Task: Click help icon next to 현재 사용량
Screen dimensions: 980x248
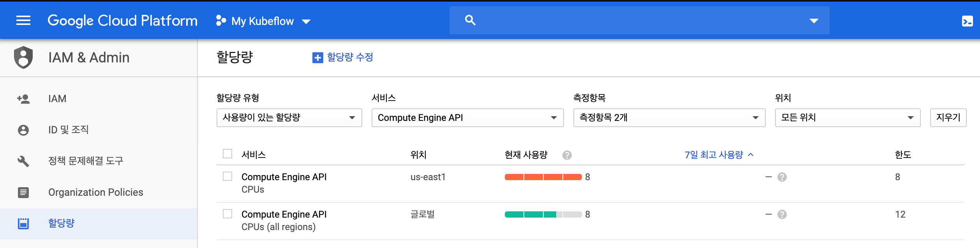Action: click(x=567, y=155)
